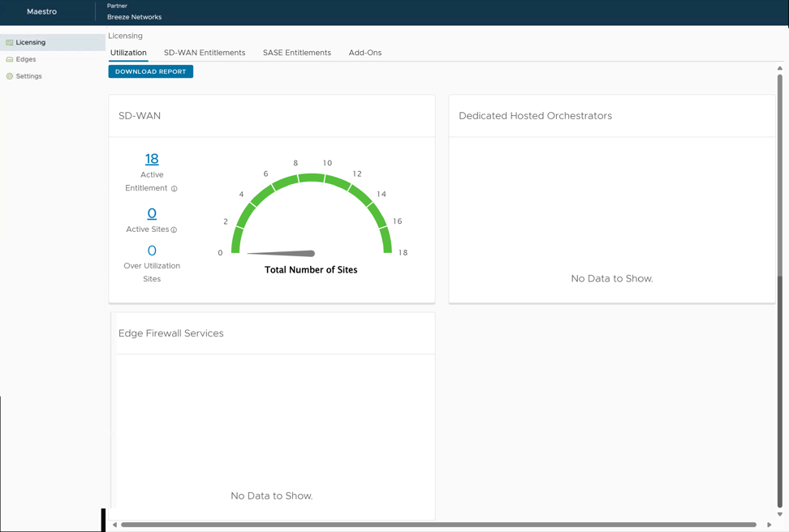Open the Edges icon in the sidebar
Viewport: 789px width, 532px height.
7,59
